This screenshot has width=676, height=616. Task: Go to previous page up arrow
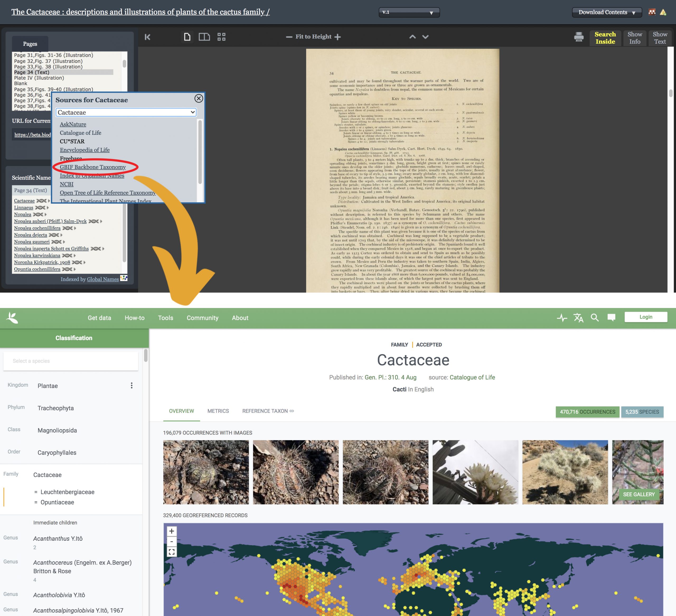pyautogui.click(x=412, y=37)
